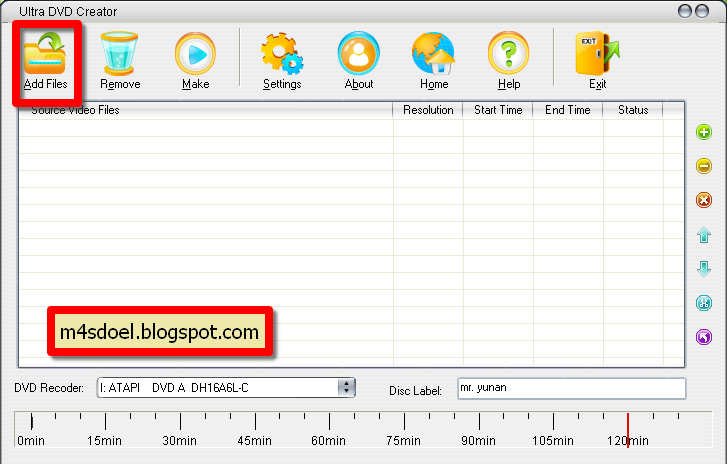The image size is (727, 464).
Task: Click the purple reset arrow icon
Action: 704,337
